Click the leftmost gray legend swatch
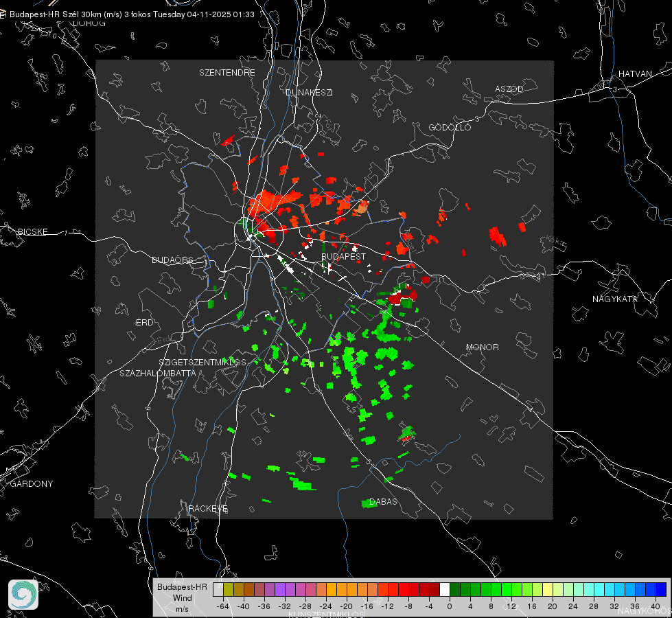Image resolution: width=672 pixels, height=618 pixels. pyautogui.click(x=218, y=590)
